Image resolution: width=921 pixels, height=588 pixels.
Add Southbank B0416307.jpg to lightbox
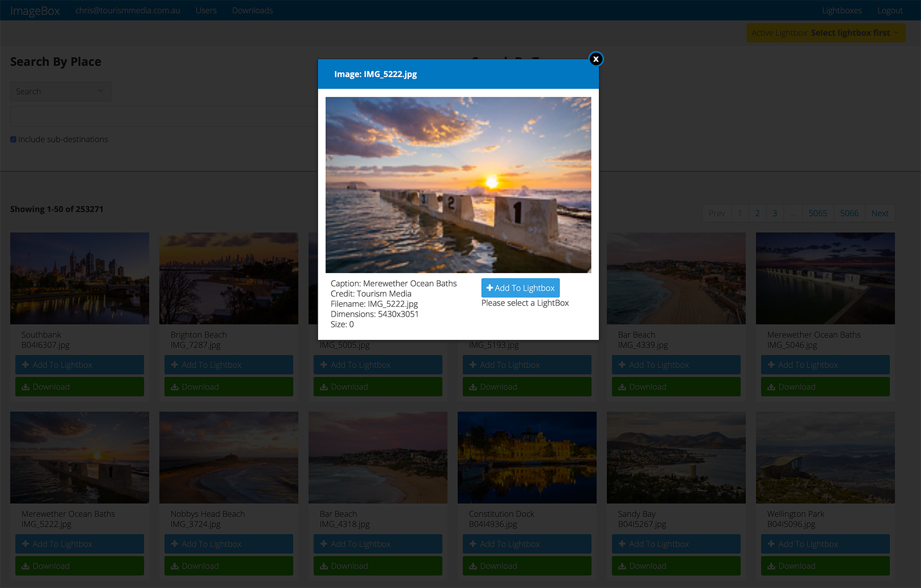80,365
